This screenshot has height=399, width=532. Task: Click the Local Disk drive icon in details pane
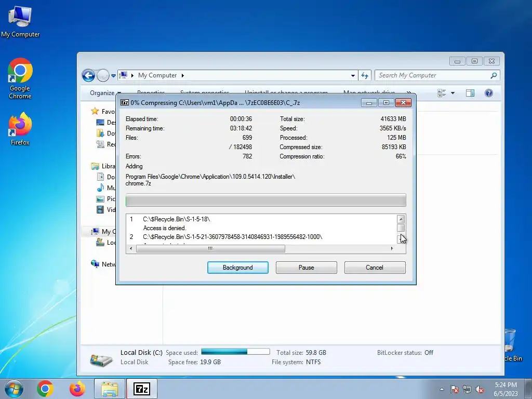click(101, 360)
